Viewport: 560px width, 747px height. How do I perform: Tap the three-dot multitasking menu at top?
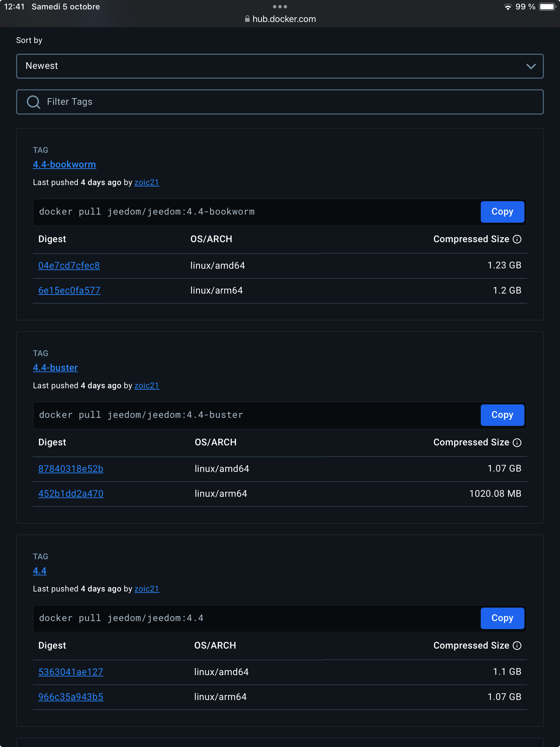pyautogui.click(x=280, y=7)
